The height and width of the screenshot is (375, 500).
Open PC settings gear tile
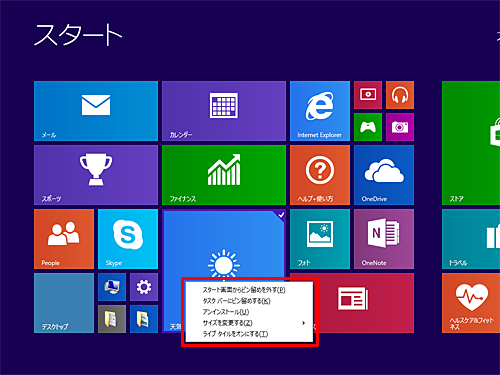tap(144, 287)
